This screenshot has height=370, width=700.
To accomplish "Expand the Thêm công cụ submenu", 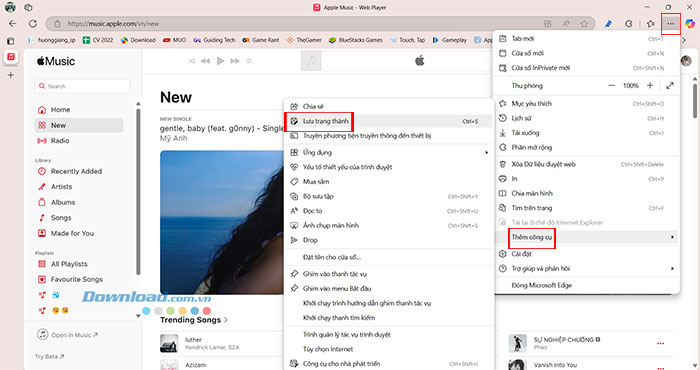I will 587,237.
